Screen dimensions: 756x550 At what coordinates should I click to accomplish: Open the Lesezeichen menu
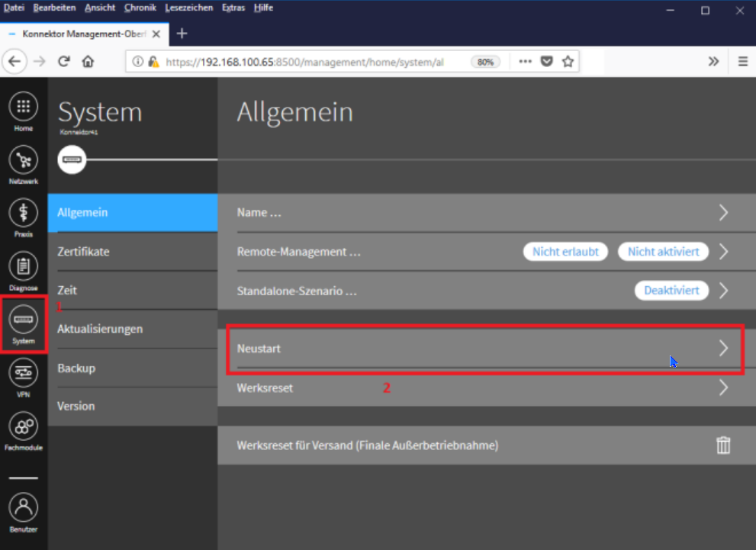(188, 8)
